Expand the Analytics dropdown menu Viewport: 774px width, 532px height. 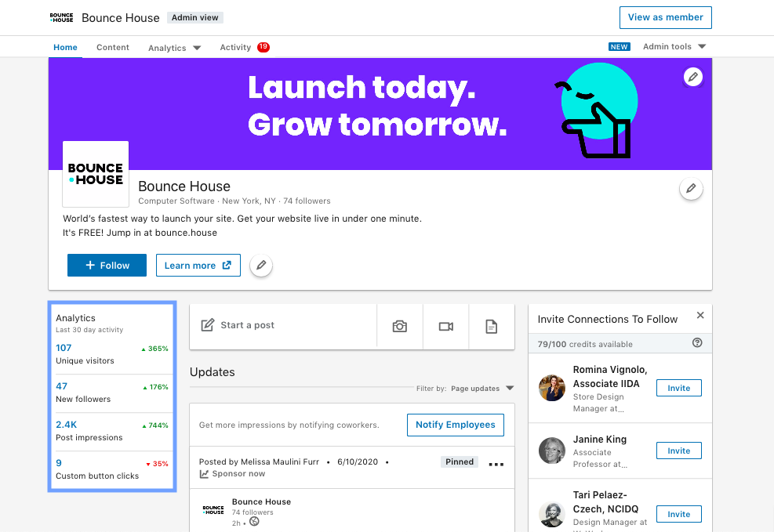(174, 48)
